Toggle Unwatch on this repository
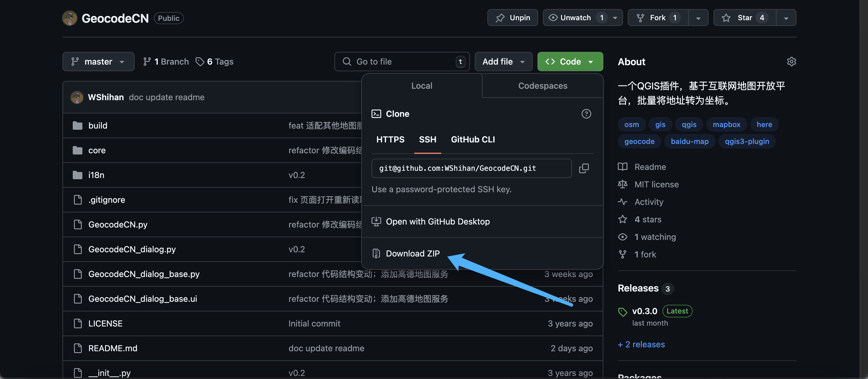This screenshot has height=379, width=868. [576, 18]
